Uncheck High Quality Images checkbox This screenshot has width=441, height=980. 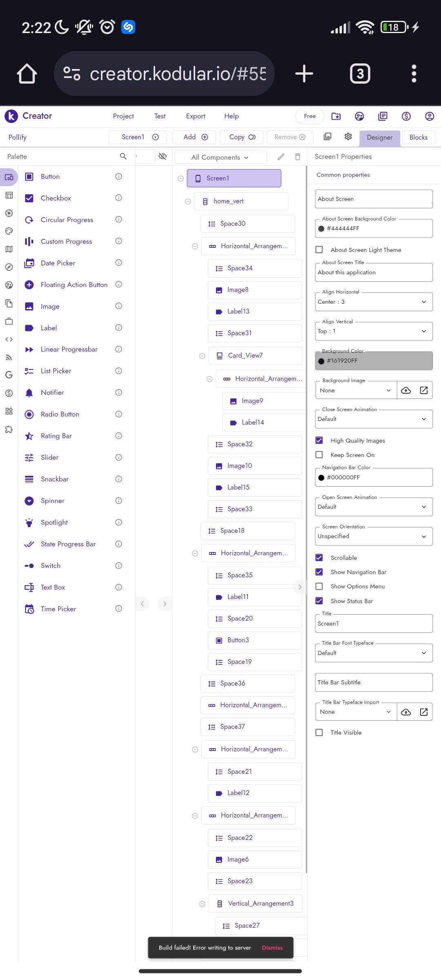point(319,440)
